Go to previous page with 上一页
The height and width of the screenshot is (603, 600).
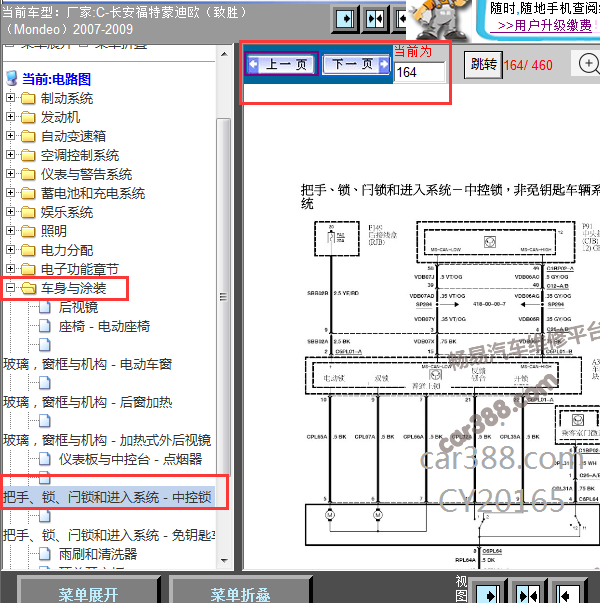pos(282,64)
